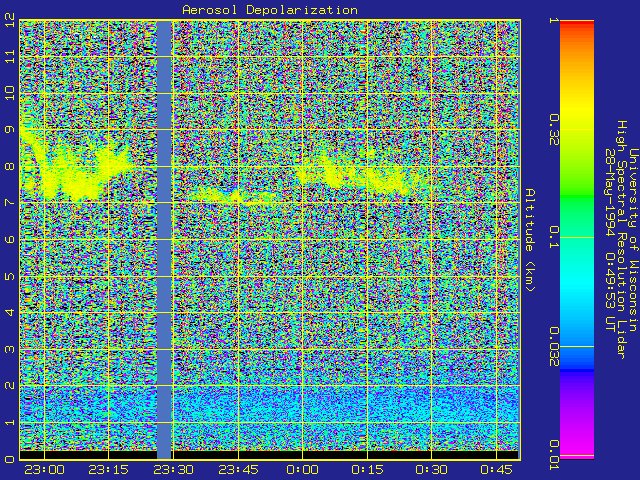This screenshot has width=640, height=480.
Task: Click altitude axis label 5
Action: (x=10, y=276)
